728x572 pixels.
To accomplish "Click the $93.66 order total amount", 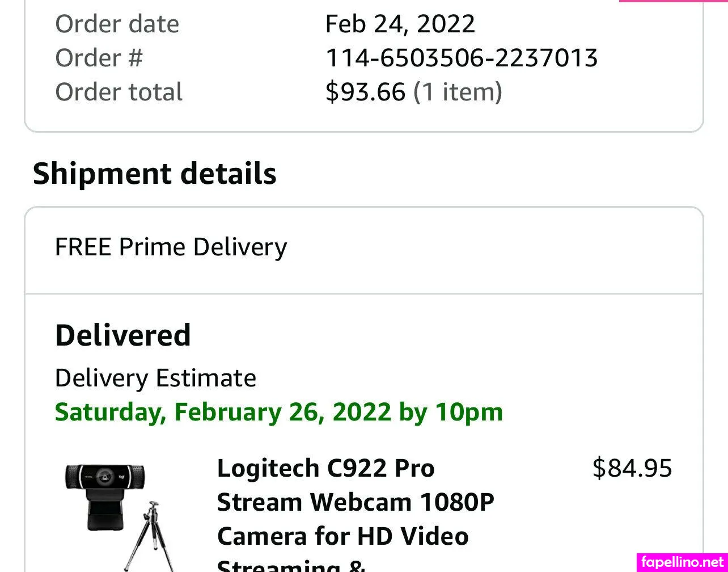I will point(366,92).
